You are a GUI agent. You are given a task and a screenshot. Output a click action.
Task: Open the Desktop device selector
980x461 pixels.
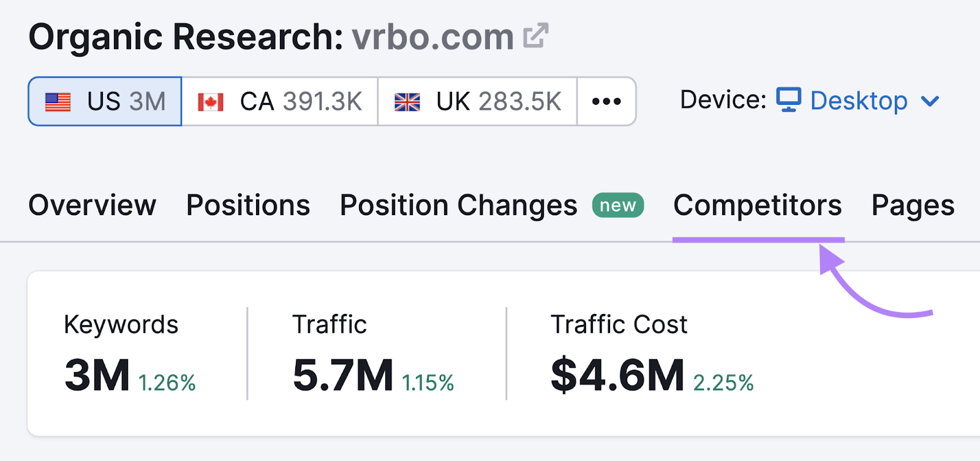click(x=858, y=101)
